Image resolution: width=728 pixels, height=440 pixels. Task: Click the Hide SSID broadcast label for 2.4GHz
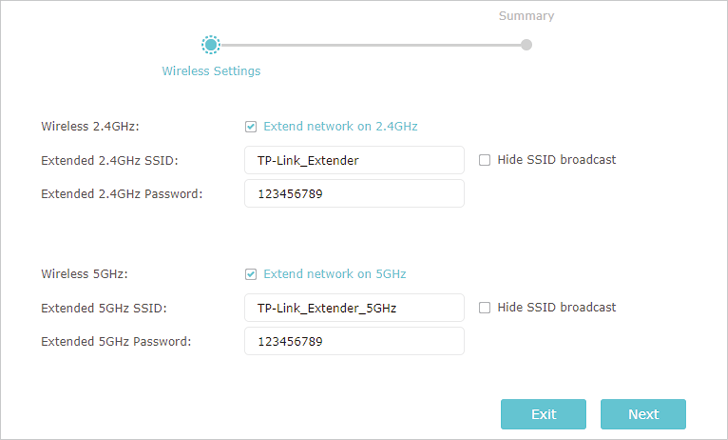click(x=557, y=160)
